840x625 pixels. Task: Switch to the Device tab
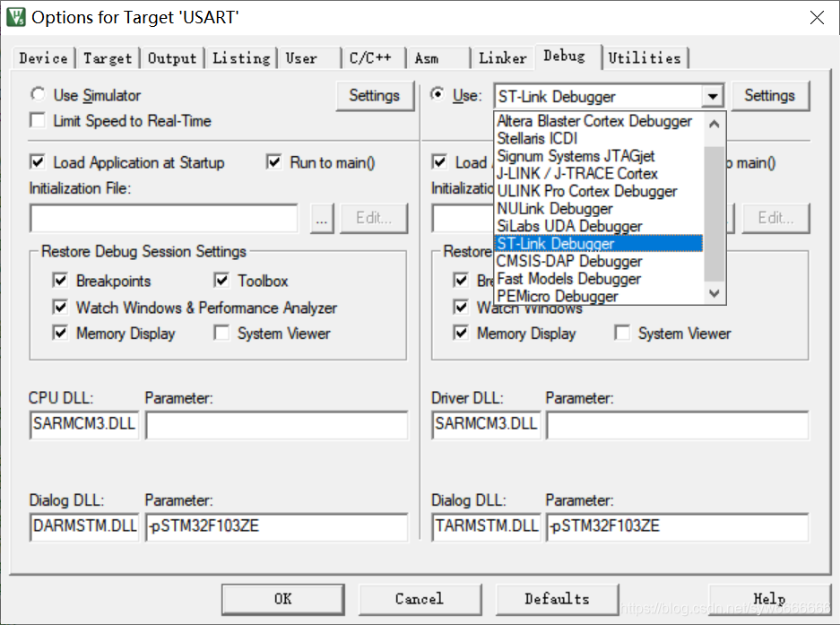pyautogui.click(x=43, y=58)
